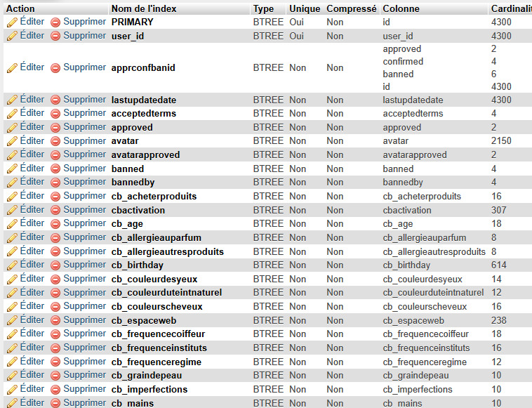Image resolution: width=532 pixels, height=408 pixels.
Task: Click pencil icon for cbactivation index
Action: point(12,211)
